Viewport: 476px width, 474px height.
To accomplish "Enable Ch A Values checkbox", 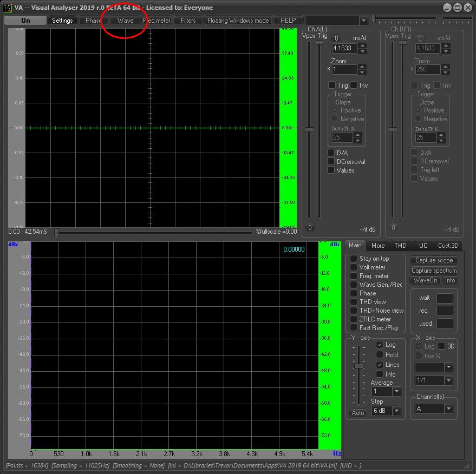I will tap(331, 170).
